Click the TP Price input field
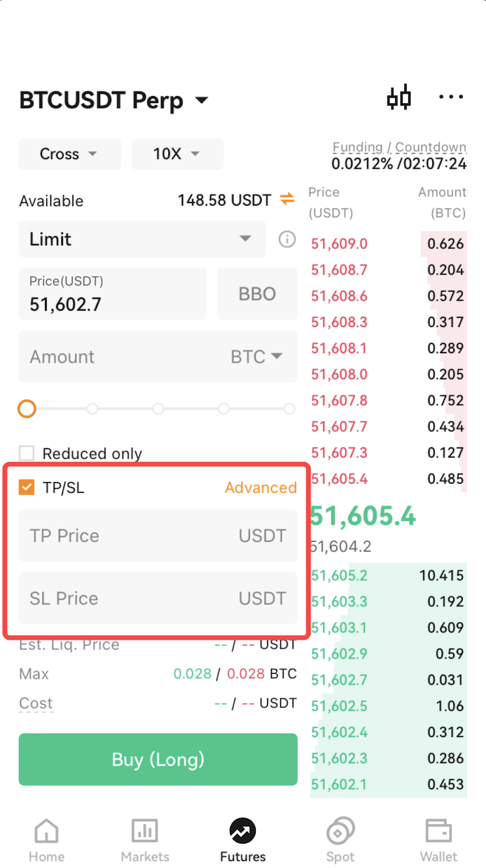 158,535
